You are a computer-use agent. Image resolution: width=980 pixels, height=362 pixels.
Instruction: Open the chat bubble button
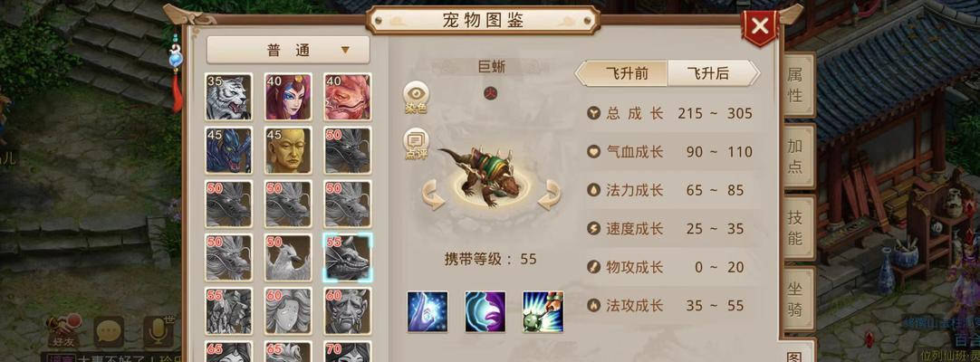point(109,331)
